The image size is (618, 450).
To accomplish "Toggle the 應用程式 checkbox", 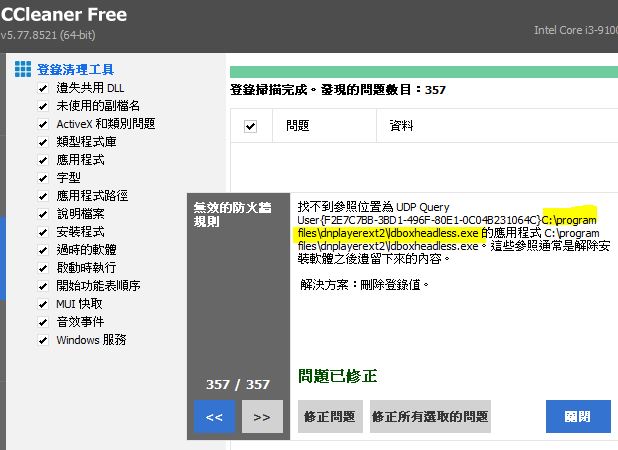I will [43, 160].
